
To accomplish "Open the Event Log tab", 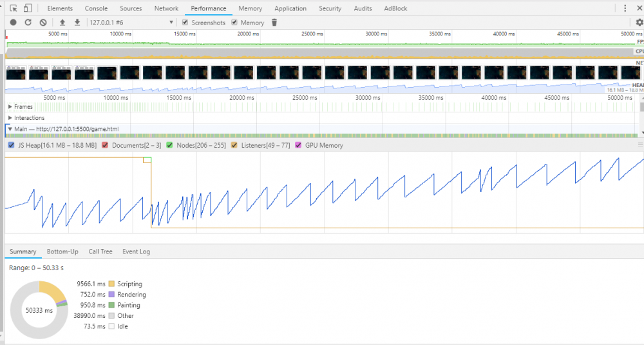I will 137,251.
